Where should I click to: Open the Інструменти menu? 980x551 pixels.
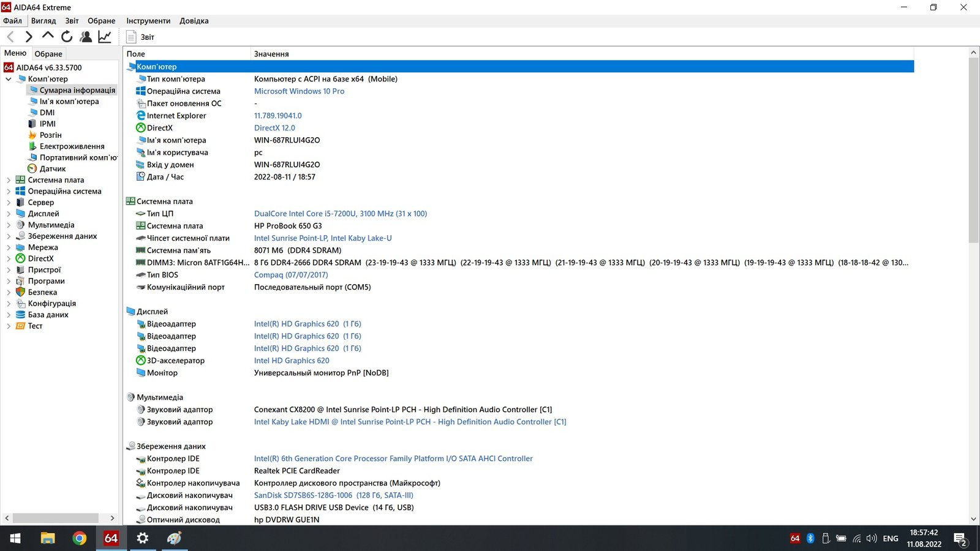(x=148, y=21)
